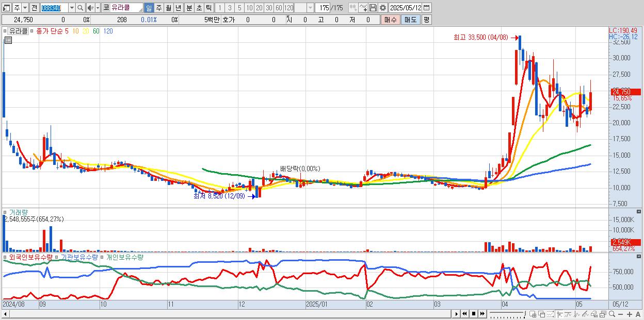Click the 088340 stock code input field
This screenshot has height=320, width=644.
point(54,8)
